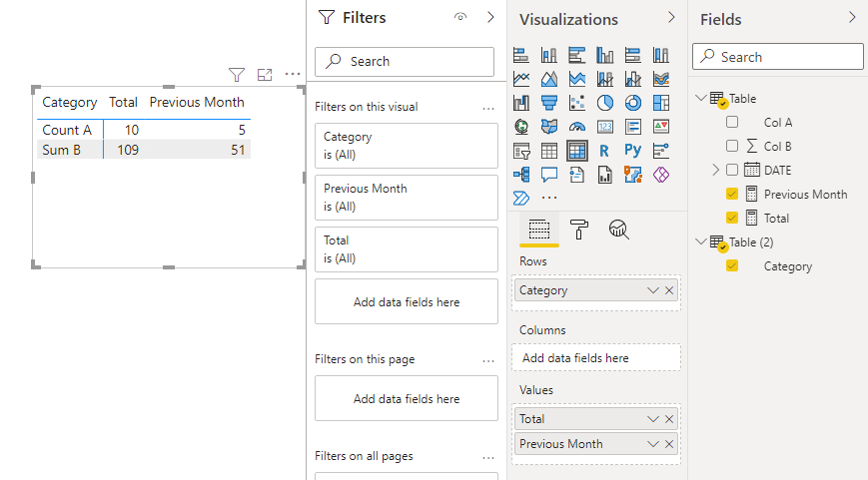
Task: Select the Clustered bar chart visual
Action: (x=576, y=55)
